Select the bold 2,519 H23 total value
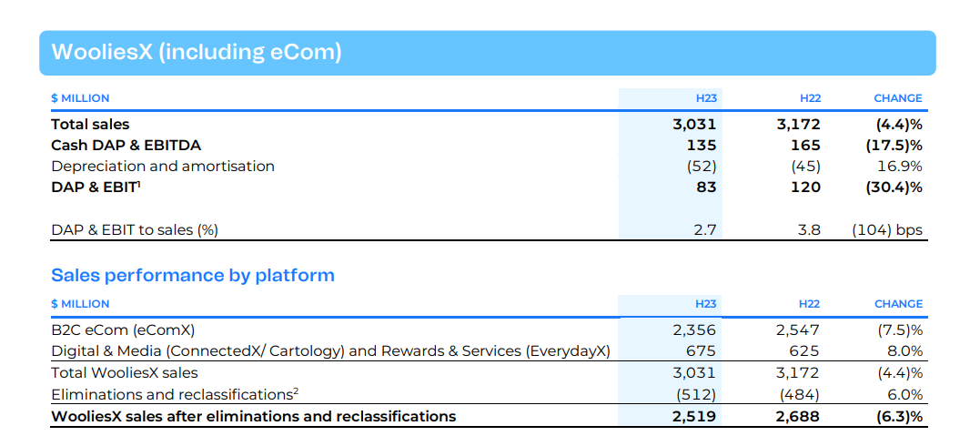Image resolution: width=980 pixels, height=446 pixels. [x=693, y=416]
